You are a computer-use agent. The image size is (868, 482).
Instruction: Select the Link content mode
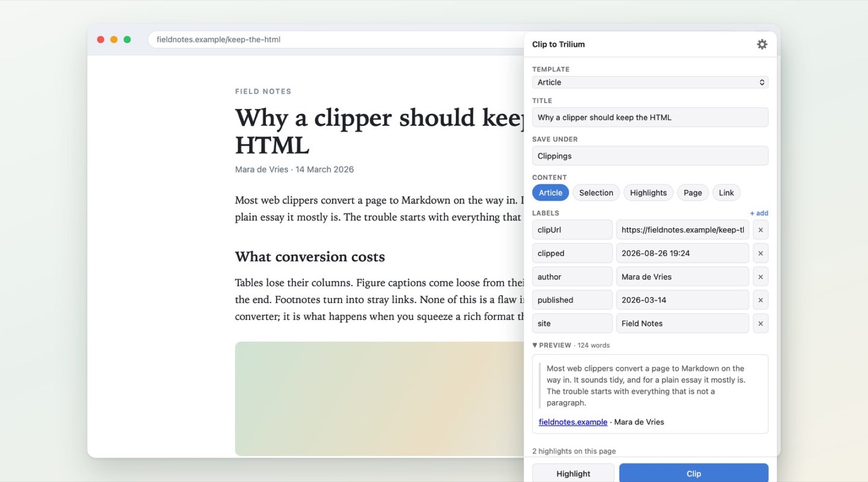point(726,192)
